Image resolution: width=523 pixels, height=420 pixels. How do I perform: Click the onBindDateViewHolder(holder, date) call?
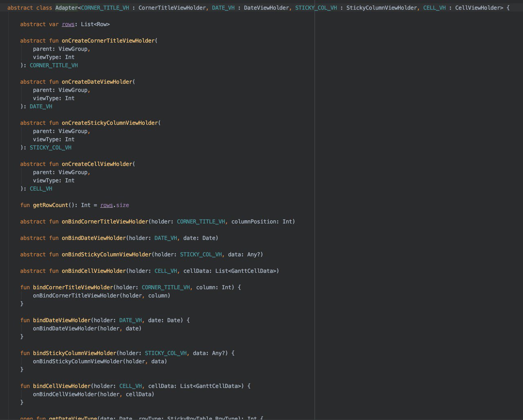[x=87, y=328]
